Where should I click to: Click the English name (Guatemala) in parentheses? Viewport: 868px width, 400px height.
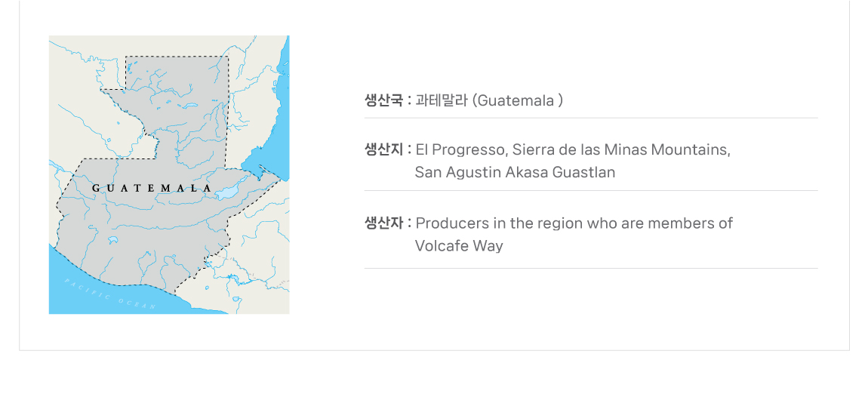(x=518, y=100)
